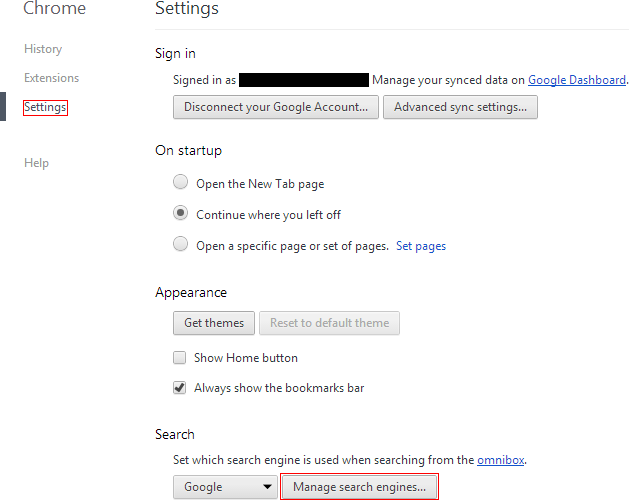Screen dimensions: 629x500
Task: Open the History page in sidebar
Action: point(43,49)
